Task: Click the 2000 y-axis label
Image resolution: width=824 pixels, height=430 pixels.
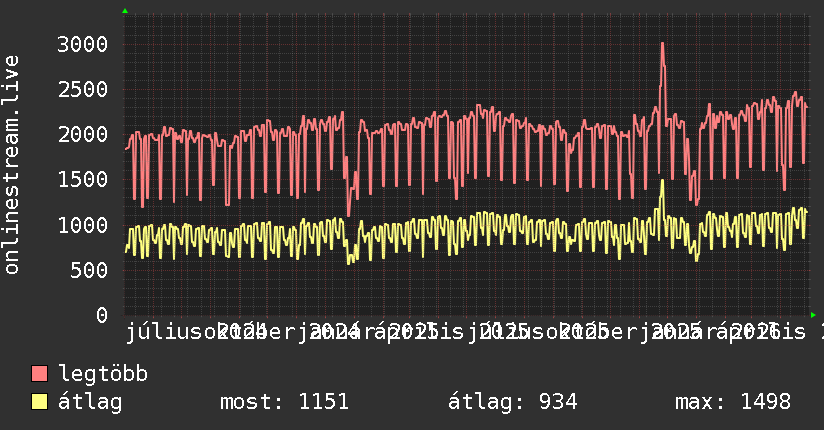Action: [83, 135]
